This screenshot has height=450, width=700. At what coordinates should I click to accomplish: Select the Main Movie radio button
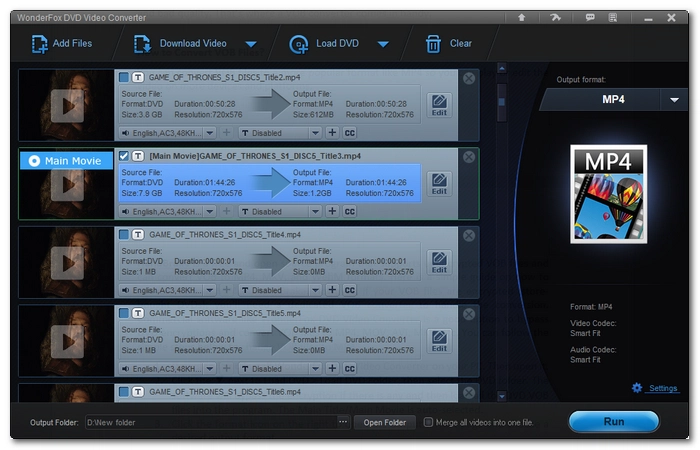click(x=34, y=161)
